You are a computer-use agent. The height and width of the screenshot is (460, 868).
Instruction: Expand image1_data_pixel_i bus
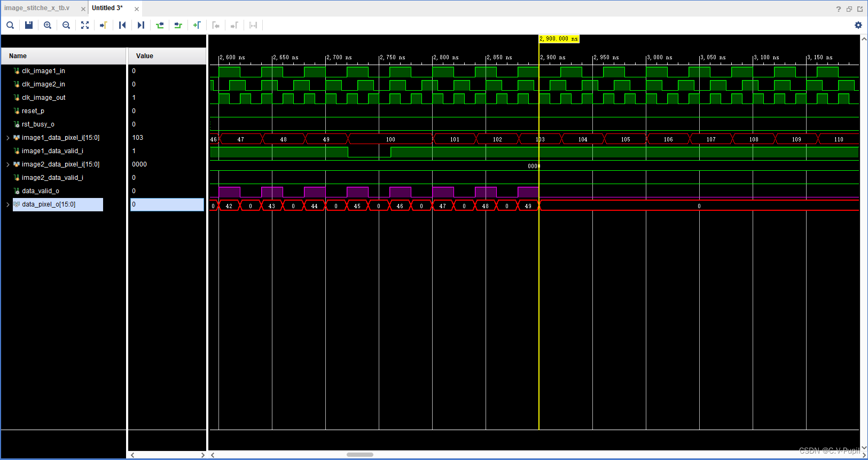click(8, 138)
